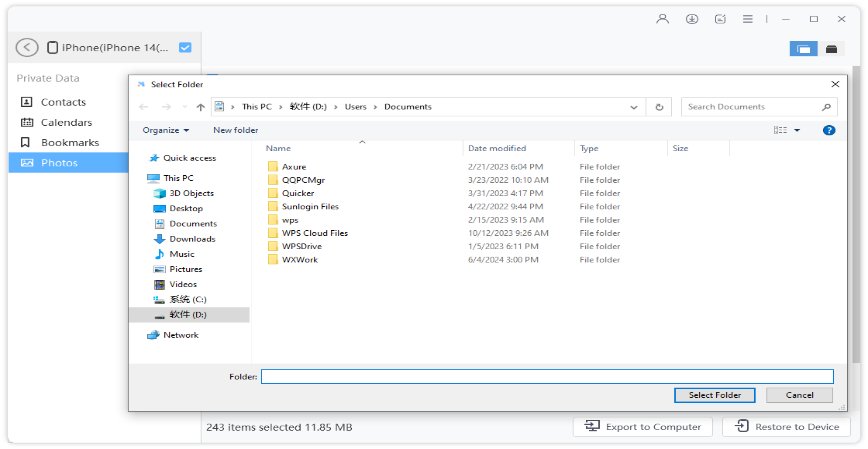Switch to the grid view icon
868x449 pixels.
803,48
